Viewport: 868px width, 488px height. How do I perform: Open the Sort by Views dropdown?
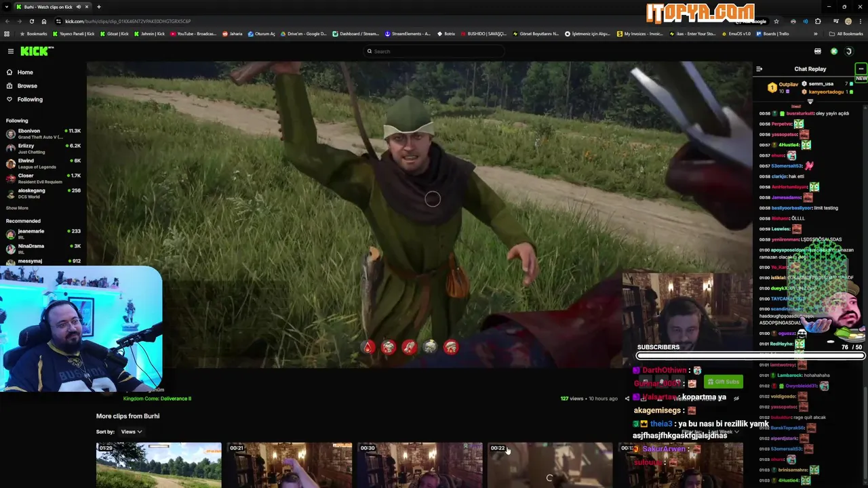click(x=132, y=432)
